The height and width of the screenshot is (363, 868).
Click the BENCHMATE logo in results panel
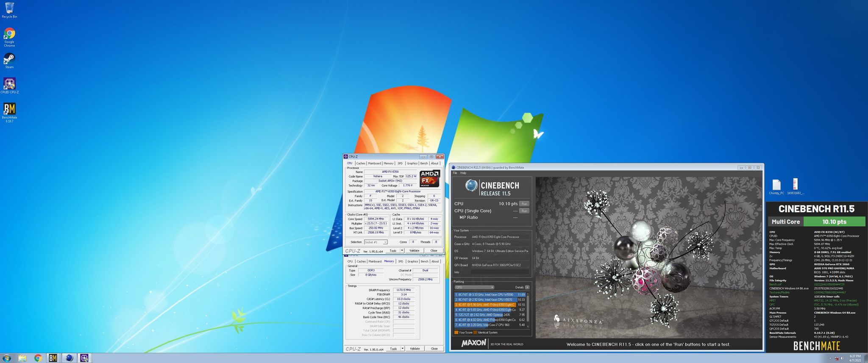(x=816, y=346)
